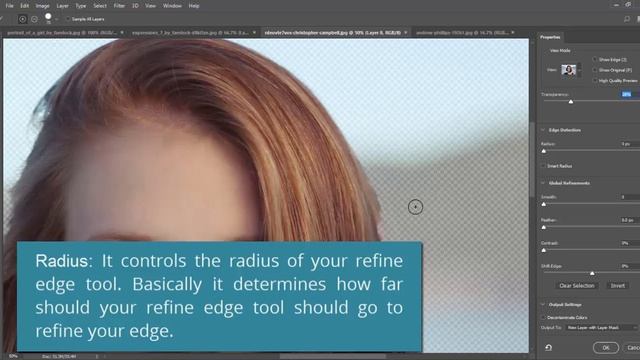The width and height of the screenshot is (640, 360).
Task: Click the reset workspace icon at panel bottom
Action: click(549, 348)
